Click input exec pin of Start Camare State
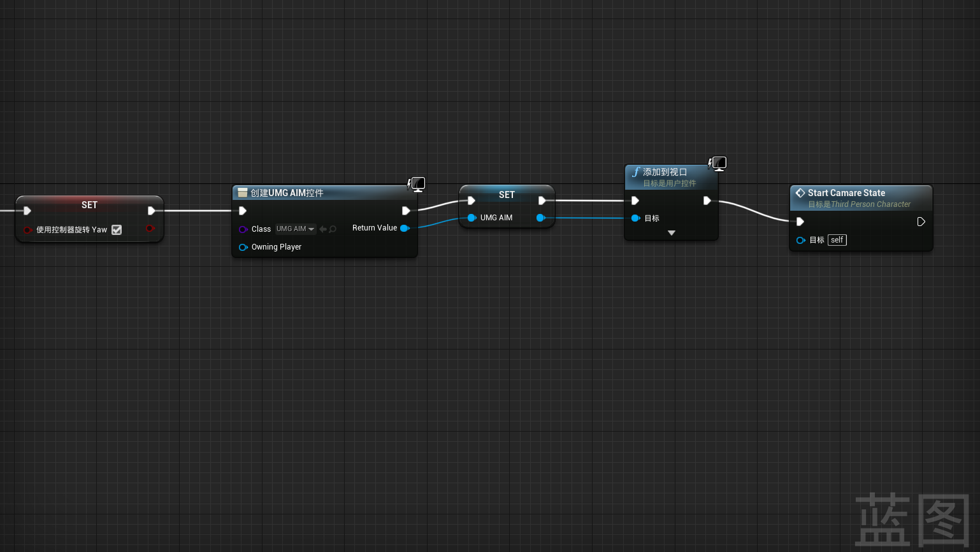This screenshot has width=980, height=552. click(800, 222)
